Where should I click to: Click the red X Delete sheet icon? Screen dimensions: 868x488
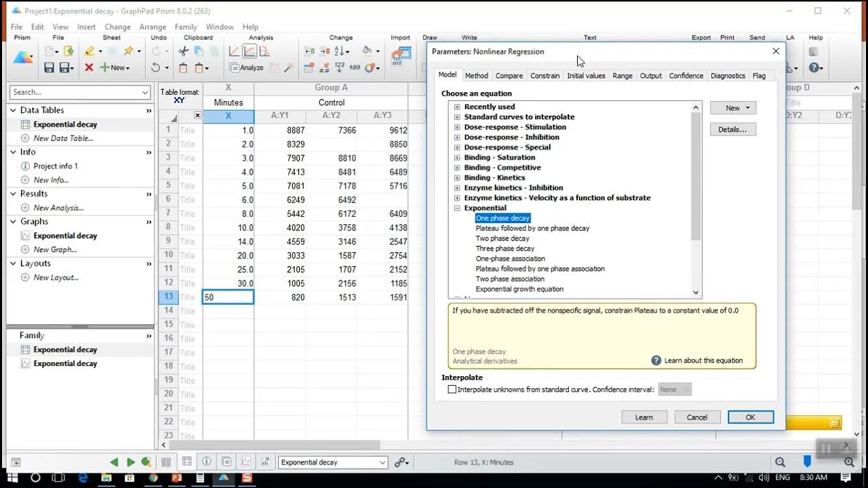pyautogui.click(x=89, y=68)
